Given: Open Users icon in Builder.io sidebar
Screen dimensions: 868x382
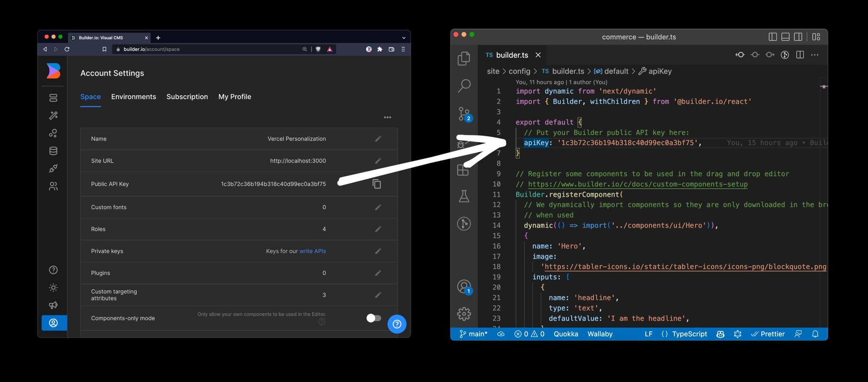Looking at the screenshot, I should [53, 186].
